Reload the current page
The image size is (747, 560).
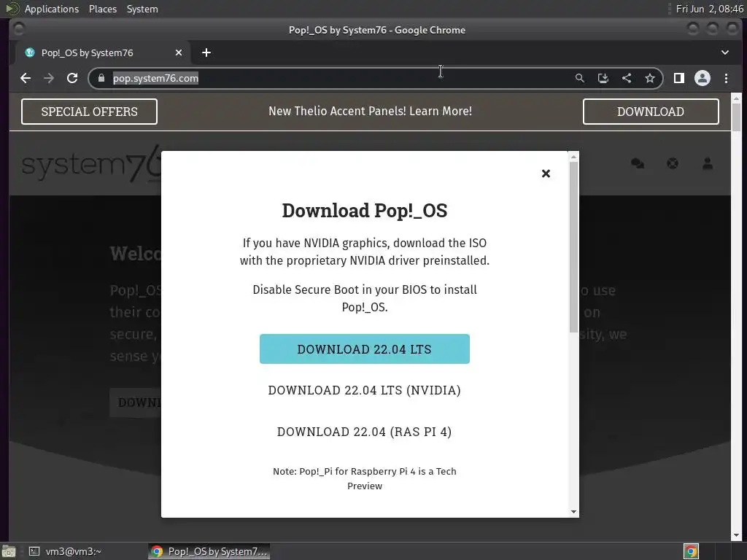(x=72, y=78)
